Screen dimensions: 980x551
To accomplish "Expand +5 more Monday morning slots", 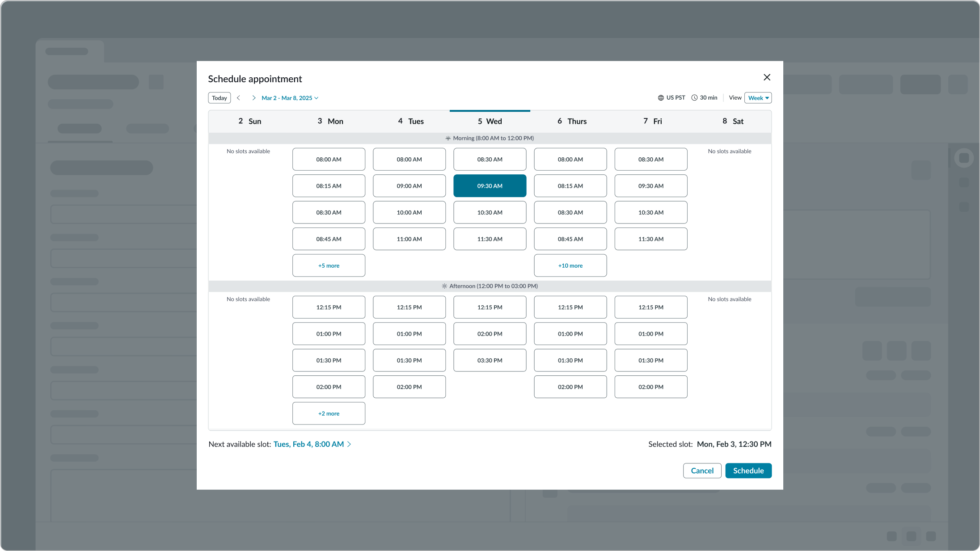I will (x=329, y=265).
